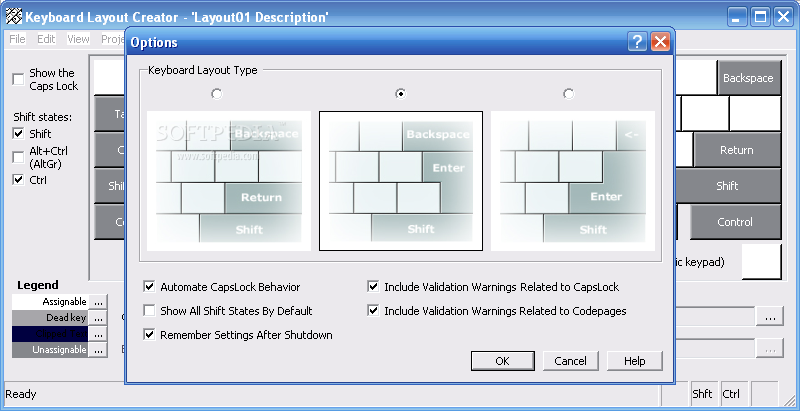Click the Help button in Options dialog
This screenshot has width=800, height=411.
[x=635, y=361]
